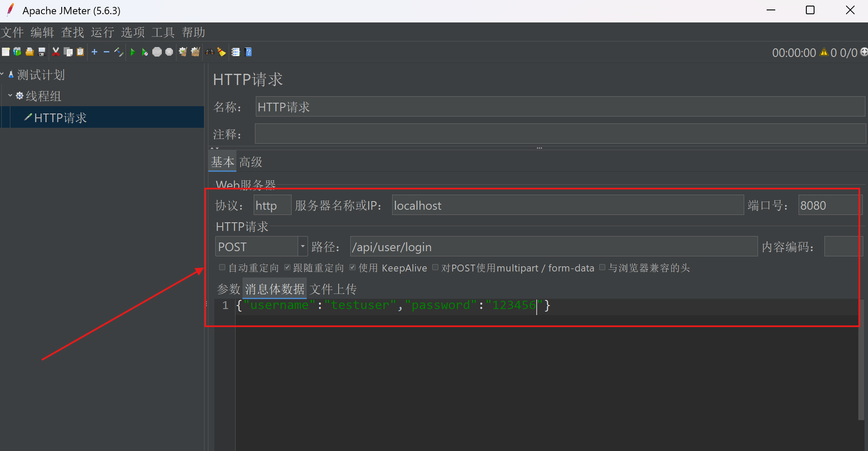Open the Help book icon
The image size is (868, 451).
tap(248, 52)
